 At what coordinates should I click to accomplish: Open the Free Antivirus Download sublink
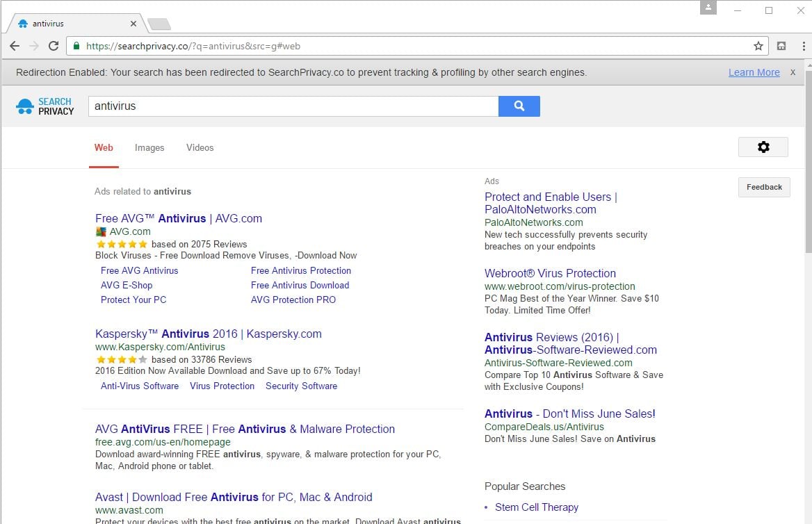300,285
